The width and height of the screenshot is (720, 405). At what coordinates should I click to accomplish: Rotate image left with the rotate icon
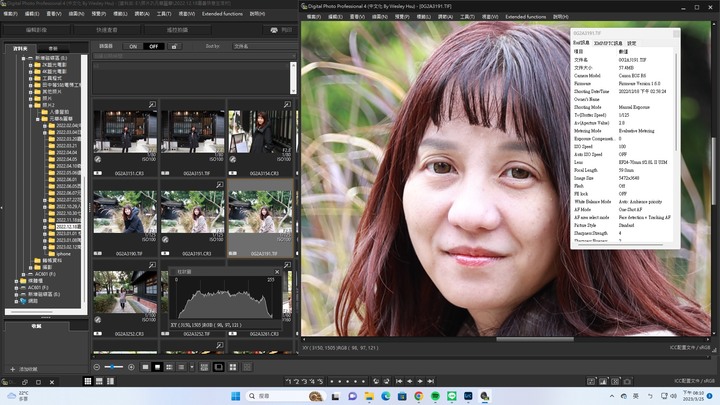[x=376, y=381]
